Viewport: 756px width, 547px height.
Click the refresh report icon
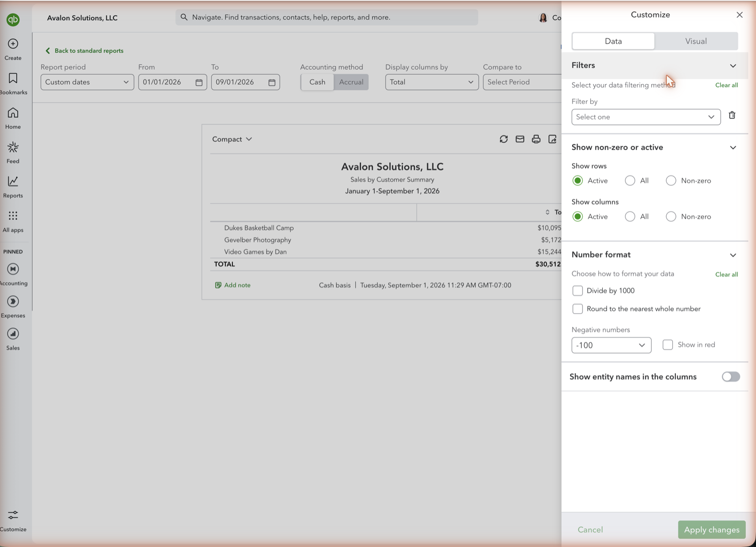[x=503, y=139]
